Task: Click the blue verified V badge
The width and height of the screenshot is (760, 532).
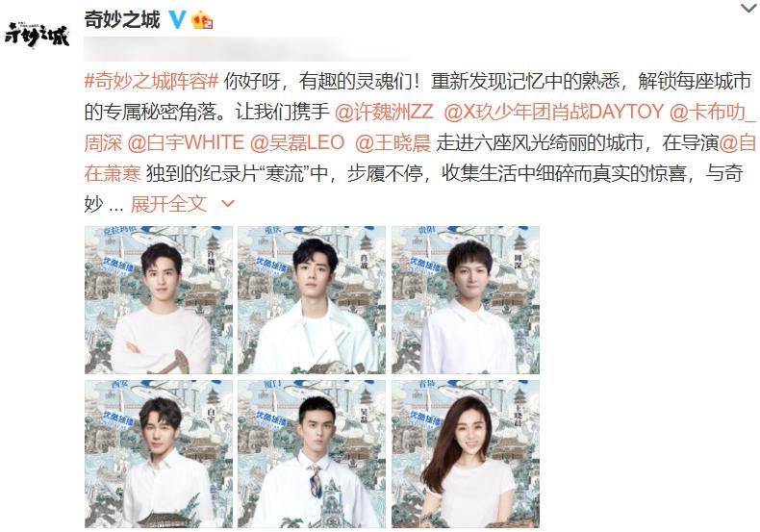Action: (x=177, y=19)
